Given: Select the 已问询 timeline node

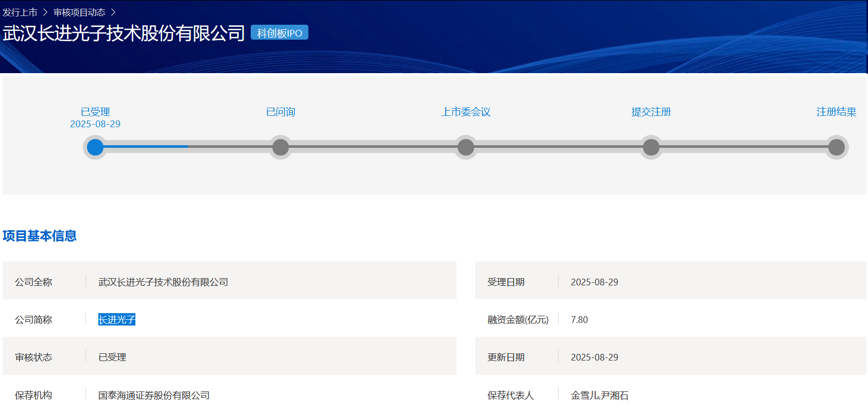Looking at the screenshot, I should pos(281,147).
